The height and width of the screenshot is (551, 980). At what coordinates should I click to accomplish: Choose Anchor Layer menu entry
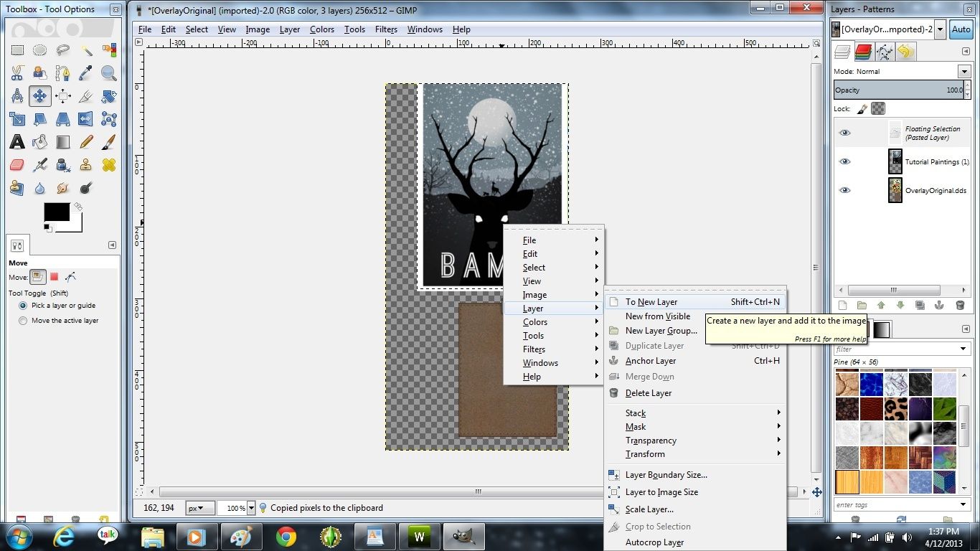695,361
